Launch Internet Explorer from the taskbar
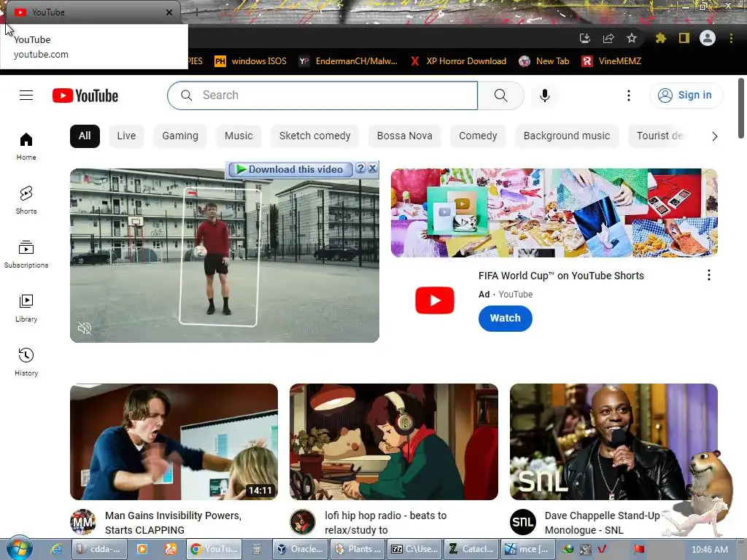The width and height of the screenshot is (747, 560). (56, 549)
